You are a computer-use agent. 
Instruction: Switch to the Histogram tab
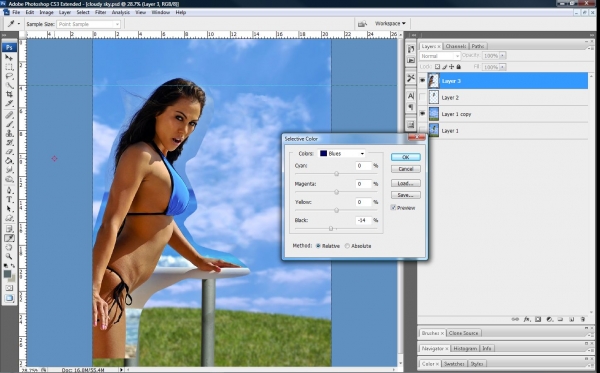point(465,349)
